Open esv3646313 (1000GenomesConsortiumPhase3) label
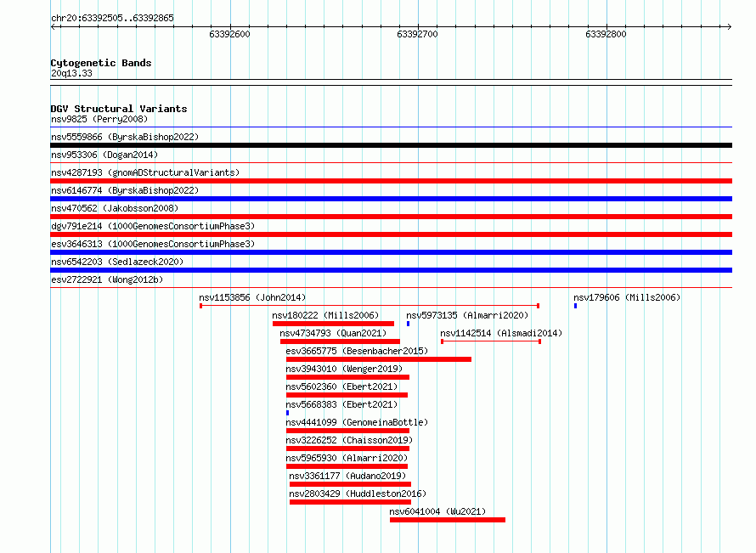The height and width of the screenshot is (553, 756). click(x=153, y=244)
